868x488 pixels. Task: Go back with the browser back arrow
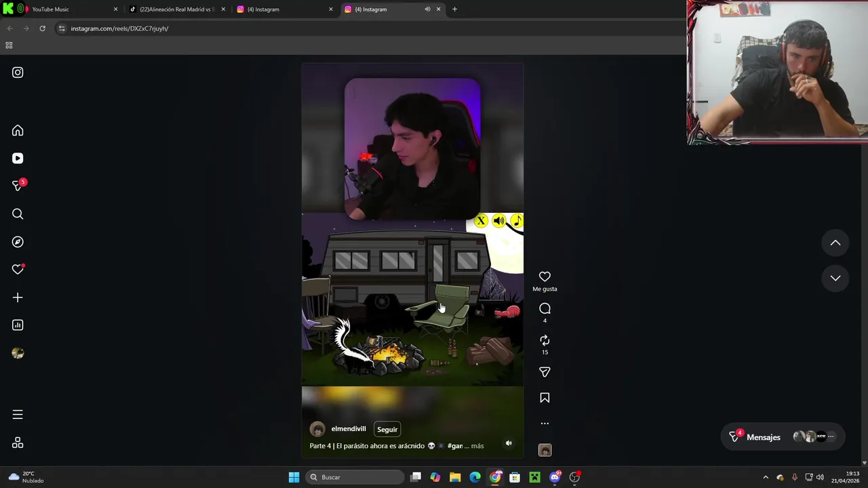click(9, 28)
